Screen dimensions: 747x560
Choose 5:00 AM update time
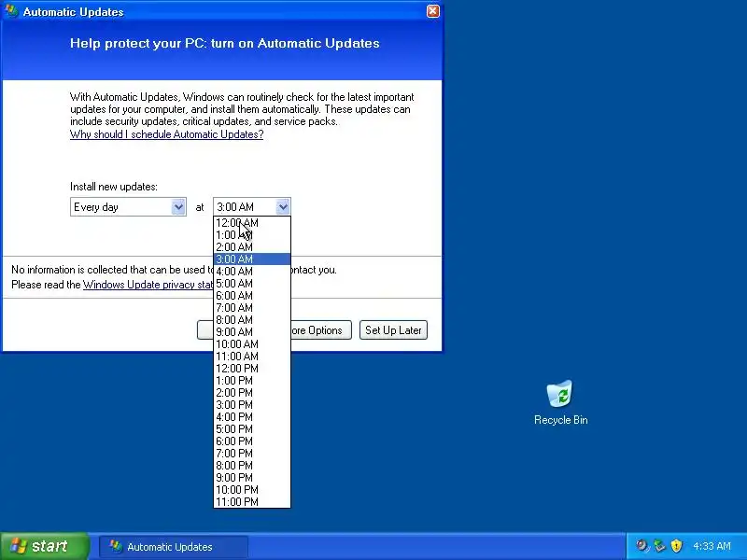tap(251, 284)
